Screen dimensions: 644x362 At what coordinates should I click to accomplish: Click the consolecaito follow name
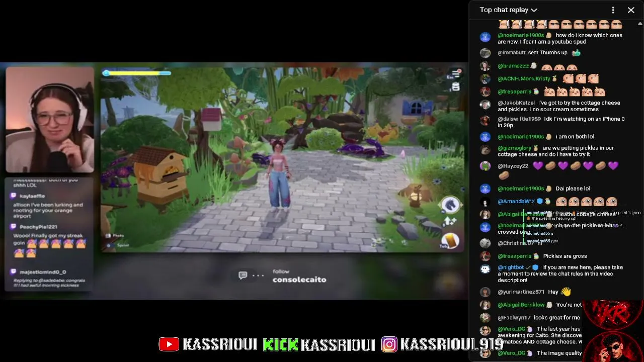coord(299,280)
